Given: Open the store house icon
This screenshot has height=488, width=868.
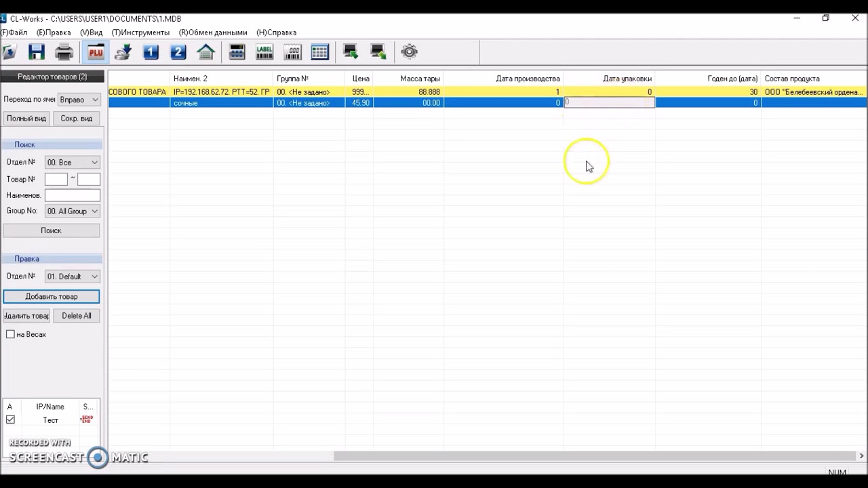Looking at the screenshot, I should coord(205,52).
